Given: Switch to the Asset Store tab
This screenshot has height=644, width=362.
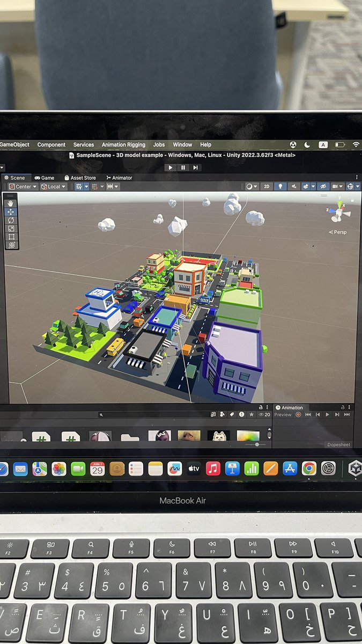Looking at the screenshot, I should 80,178.
